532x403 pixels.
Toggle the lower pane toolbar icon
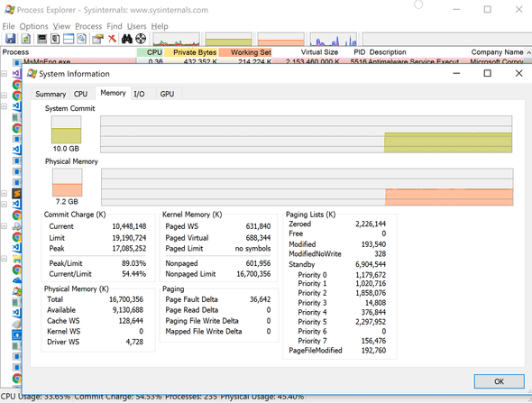point(69,39)
